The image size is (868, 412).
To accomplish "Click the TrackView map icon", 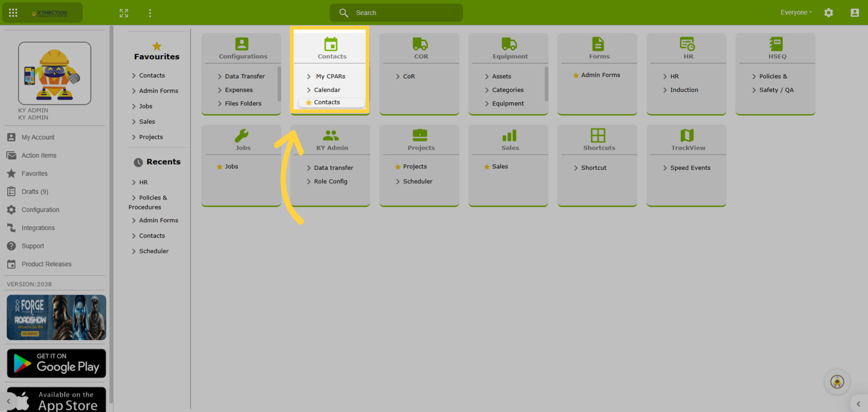I will [687, 135].
